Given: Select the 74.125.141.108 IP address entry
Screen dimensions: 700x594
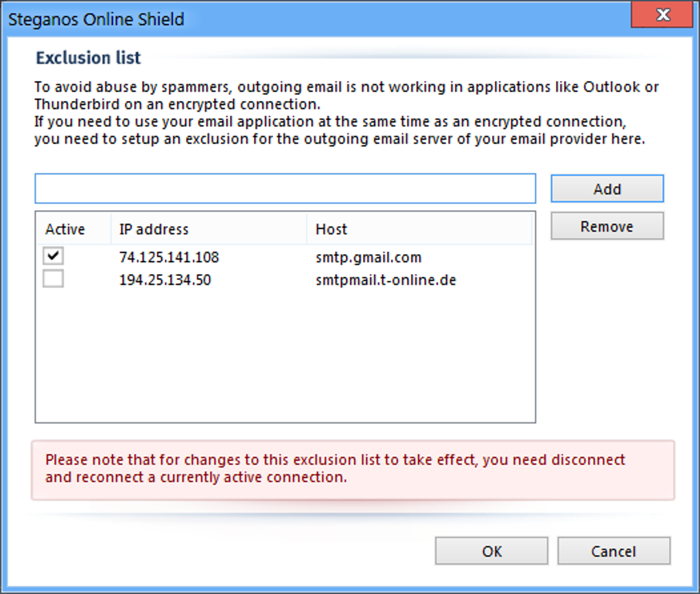Looking at the screenshot, I should coord(169,258).
